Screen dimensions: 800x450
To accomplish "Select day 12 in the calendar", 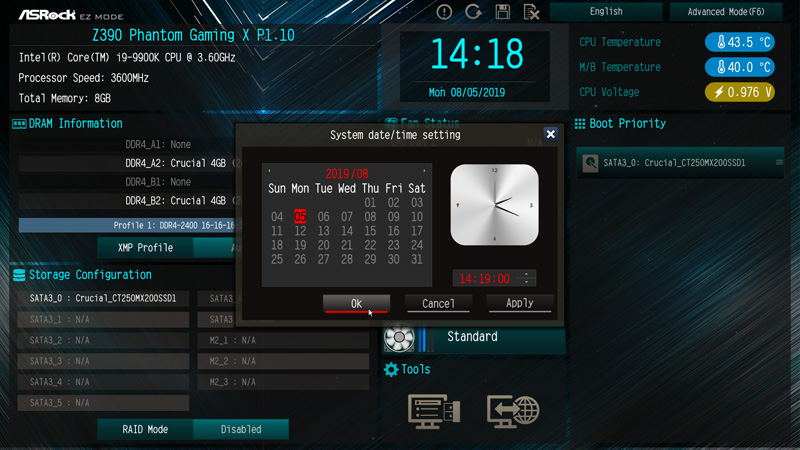I will [x=300, y=231].
